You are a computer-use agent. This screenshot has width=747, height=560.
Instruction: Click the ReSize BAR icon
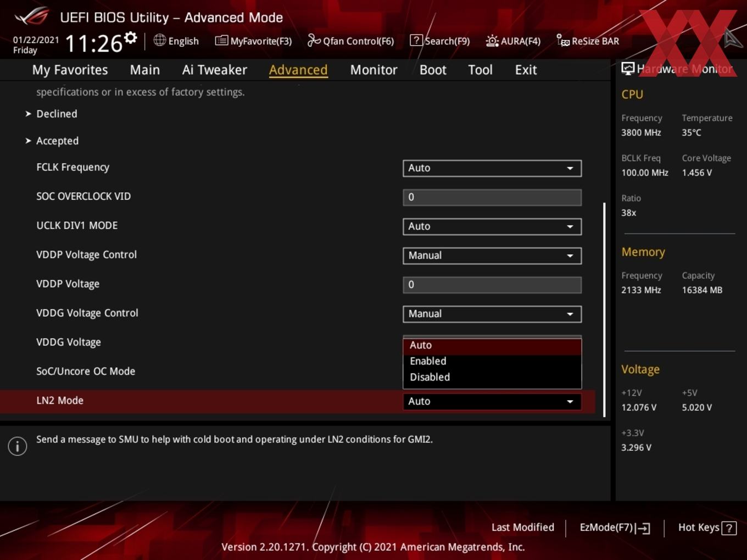(x=563, y=41)
